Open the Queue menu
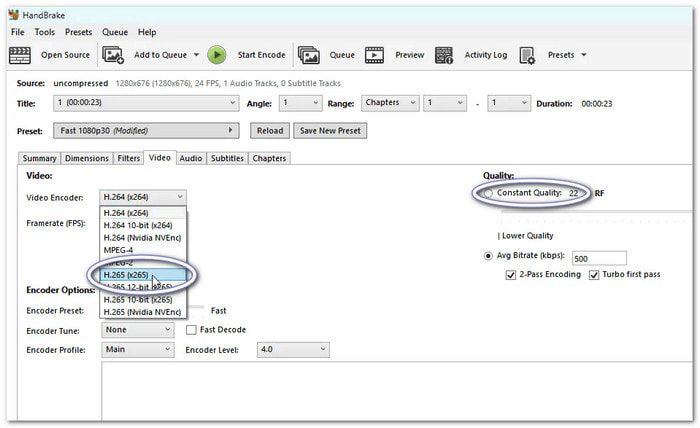Screen dimensions: 700x428 click(115, 32)
